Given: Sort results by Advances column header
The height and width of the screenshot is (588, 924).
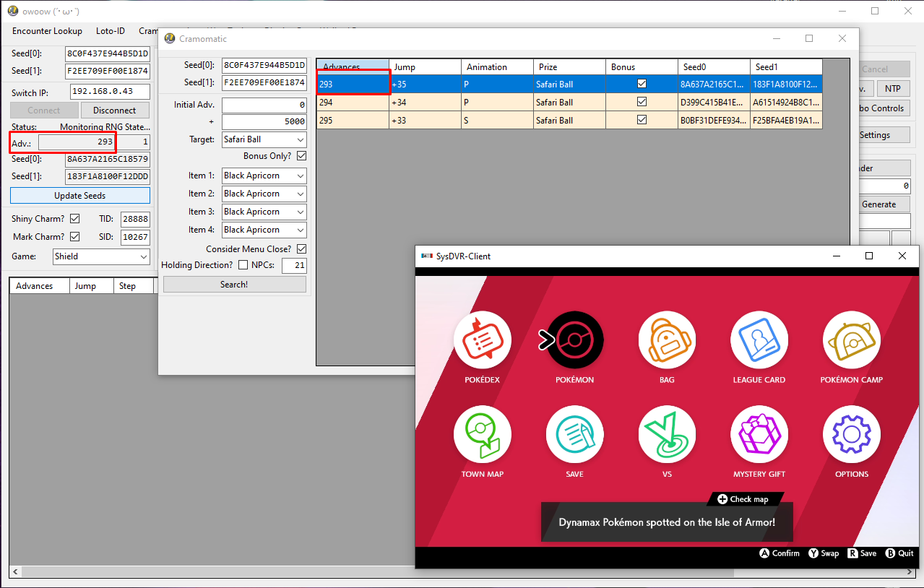Looking at the screenshot, I should click(x=353, y=66).
